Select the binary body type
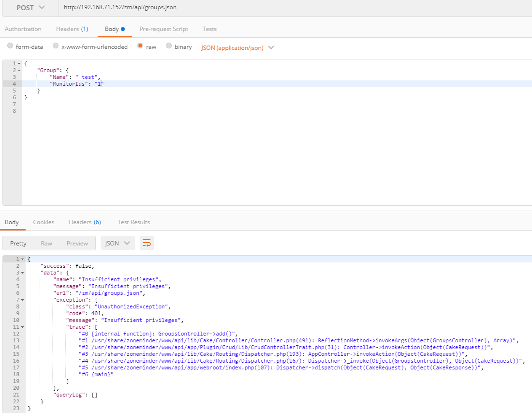The width and height of the screenshot is (532, 413). pyautogui.click(x=169, y=46)
